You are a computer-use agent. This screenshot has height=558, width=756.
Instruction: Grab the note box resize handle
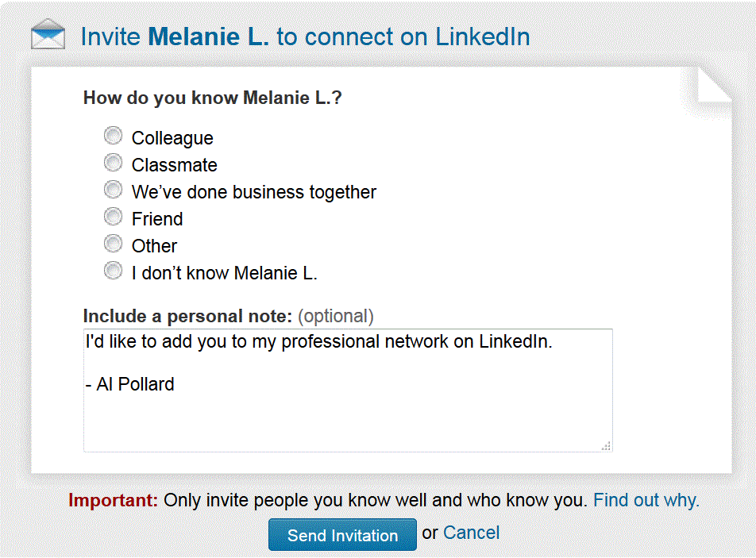click(x=606, y=446)
